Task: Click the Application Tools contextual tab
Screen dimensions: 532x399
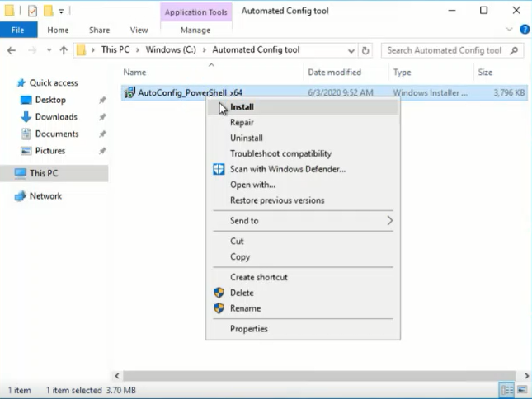Action: [x=196, y=12]
